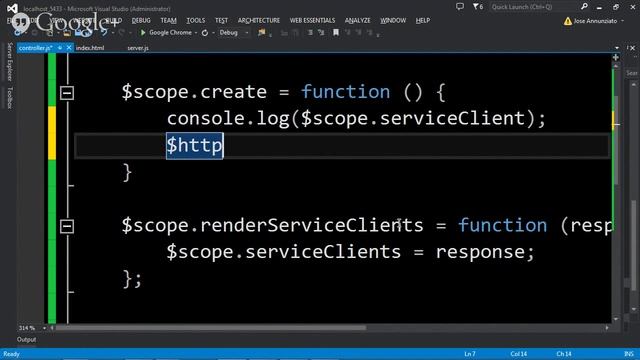Open the toolbar overflow options arrow
Image resolution: width=640 pixels, height=360 pixels.
click(x=378, y=35)
